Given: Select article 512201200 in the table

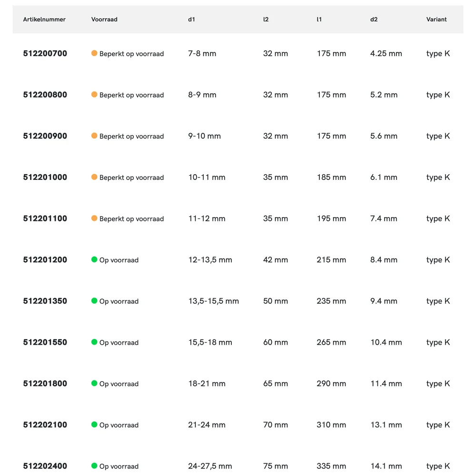Looking at the screenshot, I should pyautogui.click(x=45, y=260).
